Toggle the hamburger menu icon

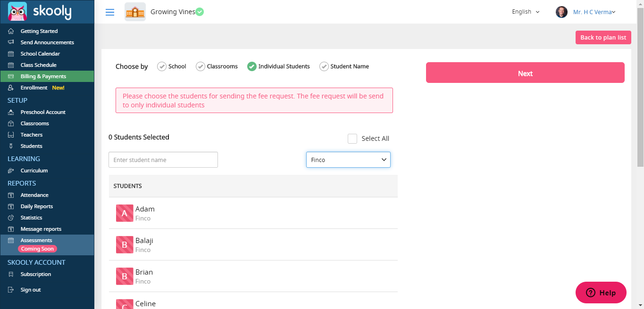pos(110,12)
